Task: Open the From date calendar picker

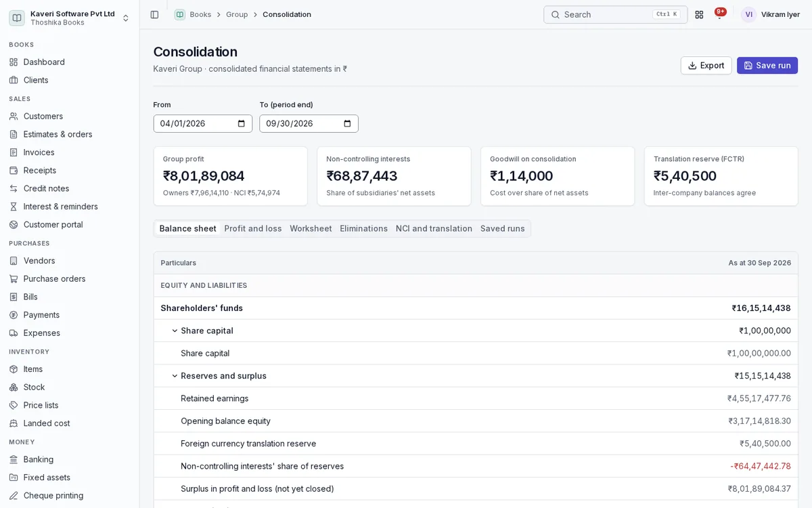Action: point(242,123)
